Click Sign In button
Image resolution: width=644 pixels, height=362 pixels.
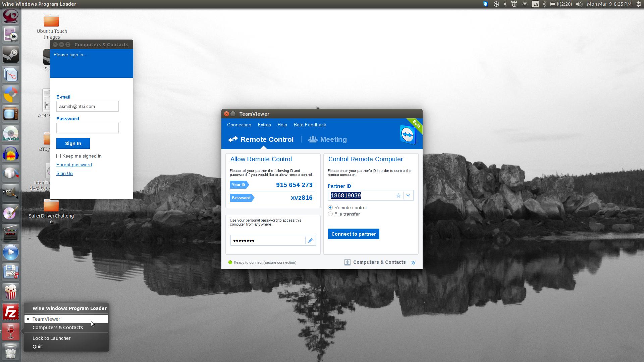[73, 143]
